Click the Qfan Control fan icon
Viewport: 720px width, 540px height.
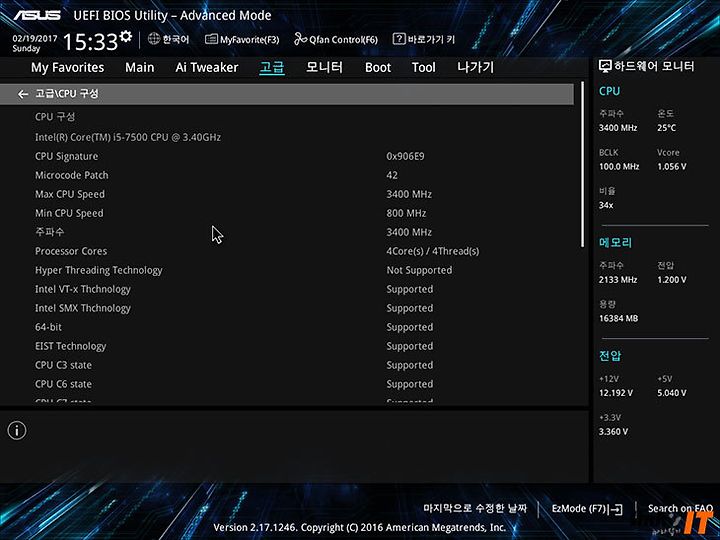[300, 39]
